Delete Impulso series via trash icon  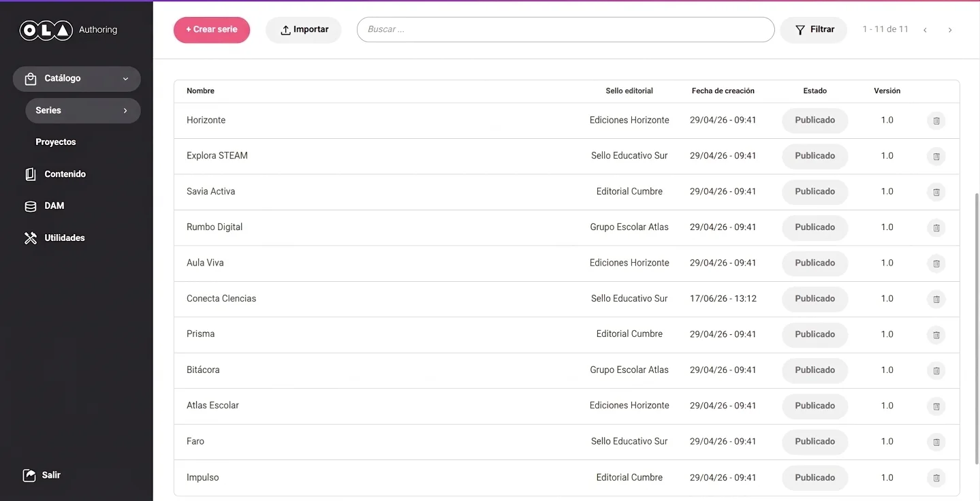936,478
